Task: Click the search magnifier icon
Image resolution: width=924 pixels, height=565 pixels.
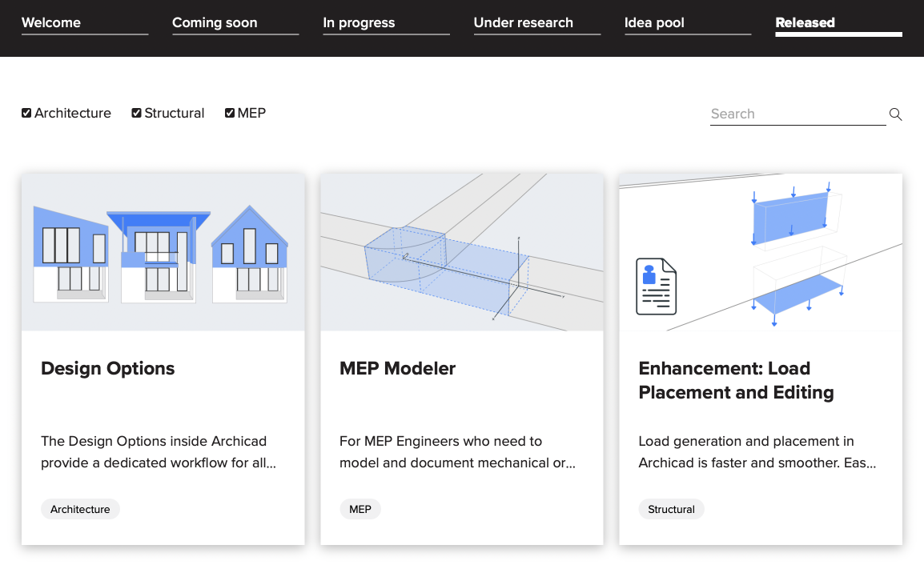Action: coord(895,114)
